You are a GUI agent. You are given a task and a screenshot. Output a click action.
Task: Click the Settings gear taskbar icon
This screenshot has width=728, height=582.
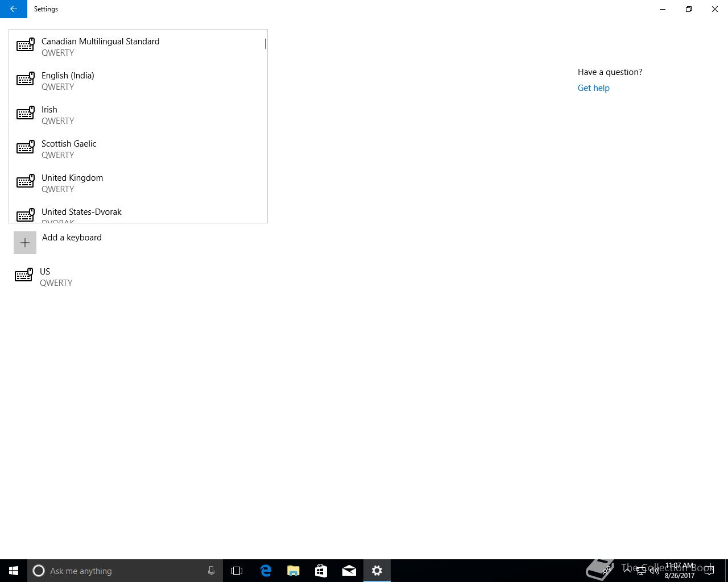click(x=377, y=571)
